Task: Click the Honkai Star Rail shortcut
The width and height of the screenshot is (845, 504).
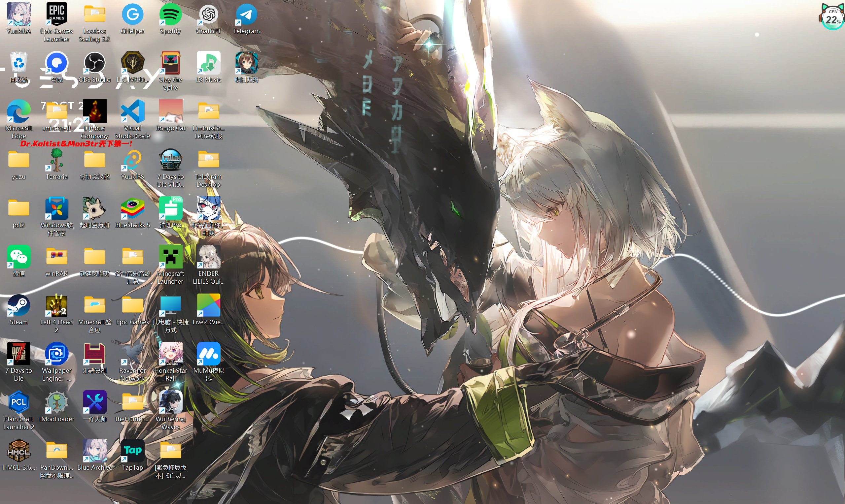Action: pyautogui.click(x=170, y=354)
